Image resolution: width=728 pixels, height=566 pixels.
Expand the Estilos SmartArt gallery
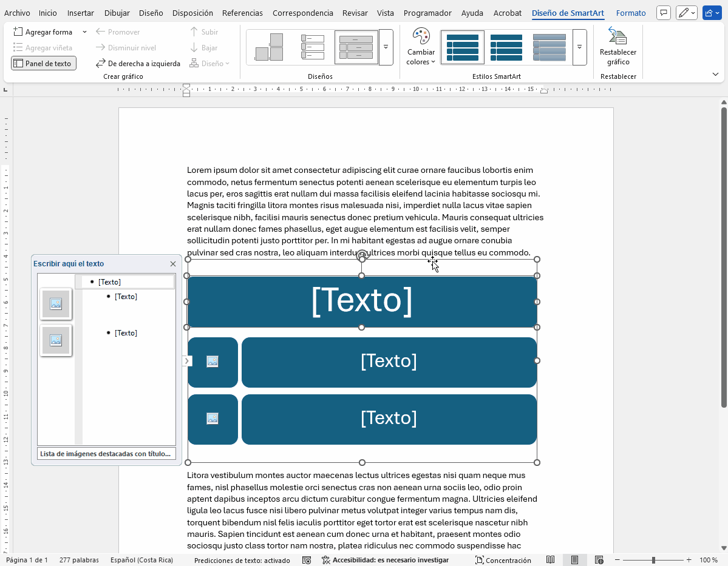(x=579, y=47)
